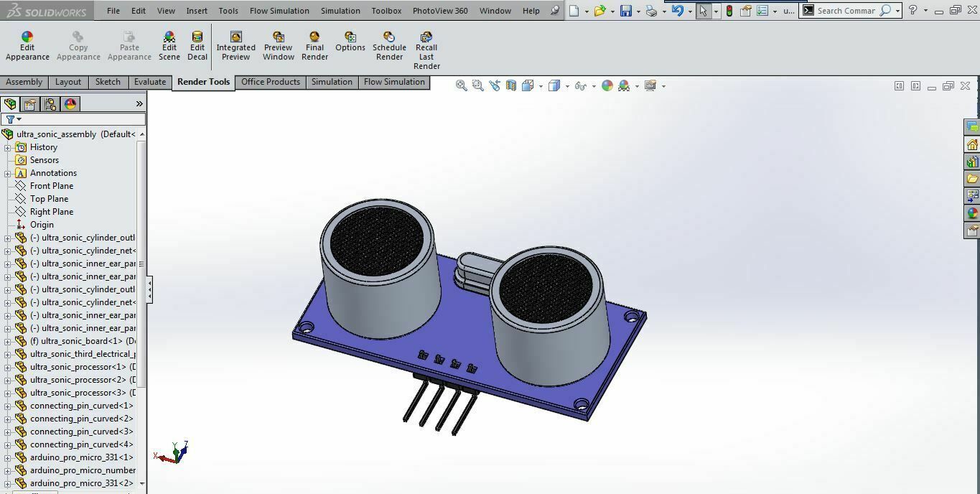Open the display style dropdown arrow

[x=567, y=85]
